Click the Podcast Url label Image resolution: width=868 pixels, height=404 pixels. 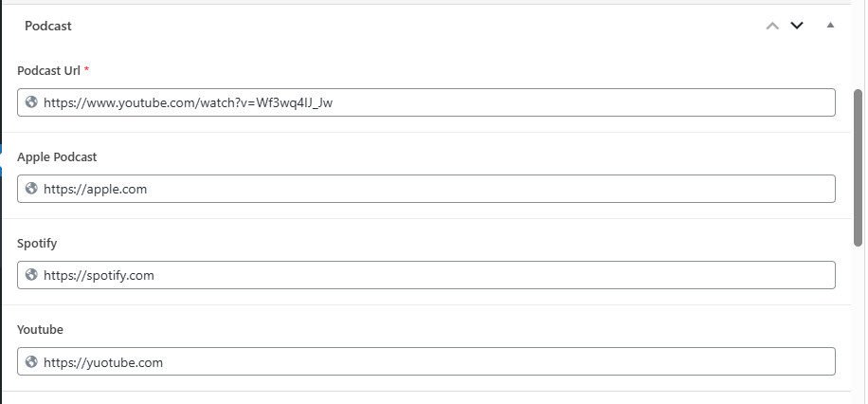pos(53,70)
